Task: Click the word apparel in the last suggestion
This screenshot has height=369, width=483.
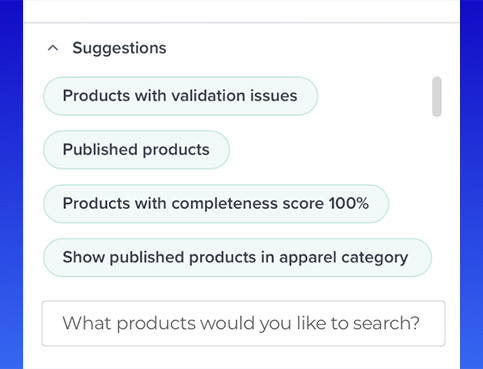Action: [307, 258]
